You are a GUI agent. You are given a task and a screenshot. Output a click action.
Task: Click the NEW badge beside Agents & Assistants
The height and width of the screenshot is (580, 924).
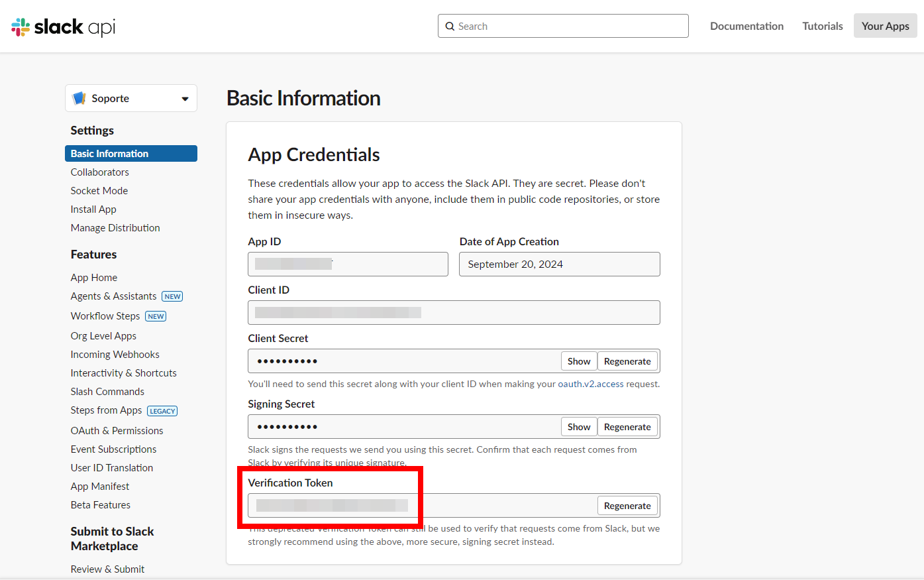(x=172, y=296)
